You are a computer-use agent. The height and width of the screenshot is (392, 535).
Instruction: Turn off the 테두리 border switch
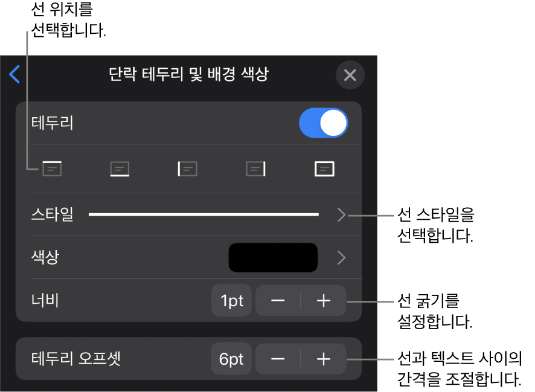pos(324,123)
